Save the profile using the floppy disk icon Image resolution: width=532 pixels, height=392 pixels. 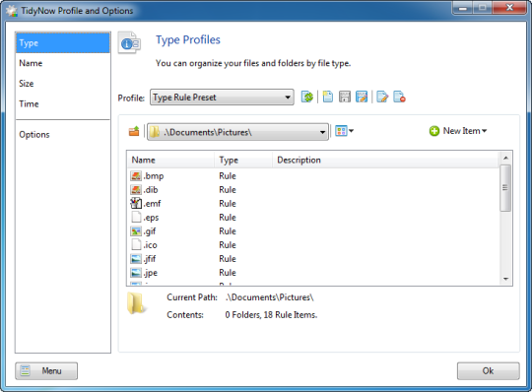click(x=345, y=97)
